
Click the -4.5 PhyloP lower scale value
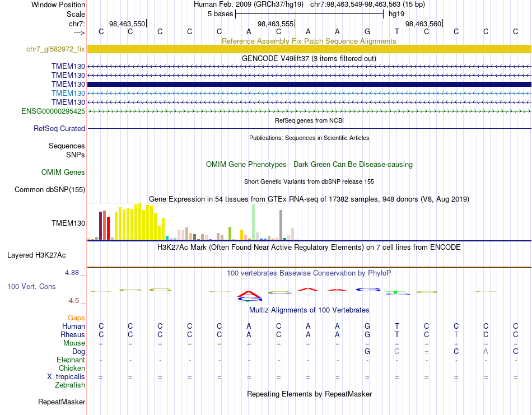pos(73,300)
